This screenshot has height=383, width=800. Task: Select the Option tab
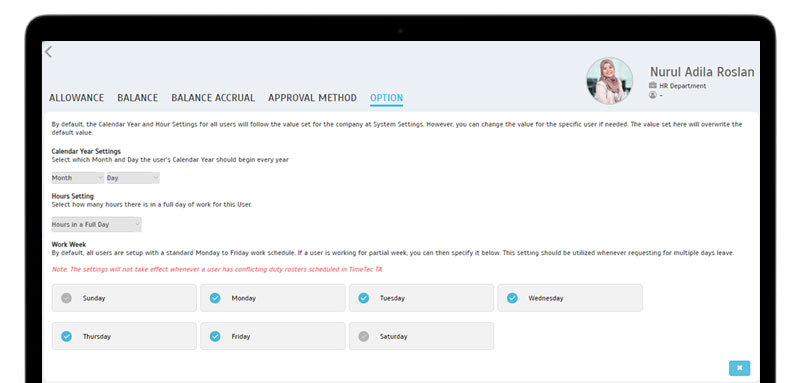click(x=386, y=98)
